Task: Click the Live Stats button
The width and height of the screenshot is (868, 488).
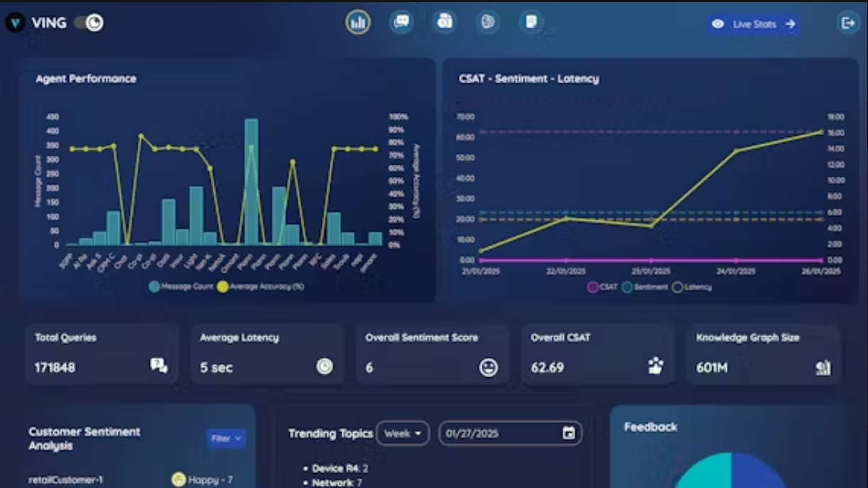Action: point(753,24)
